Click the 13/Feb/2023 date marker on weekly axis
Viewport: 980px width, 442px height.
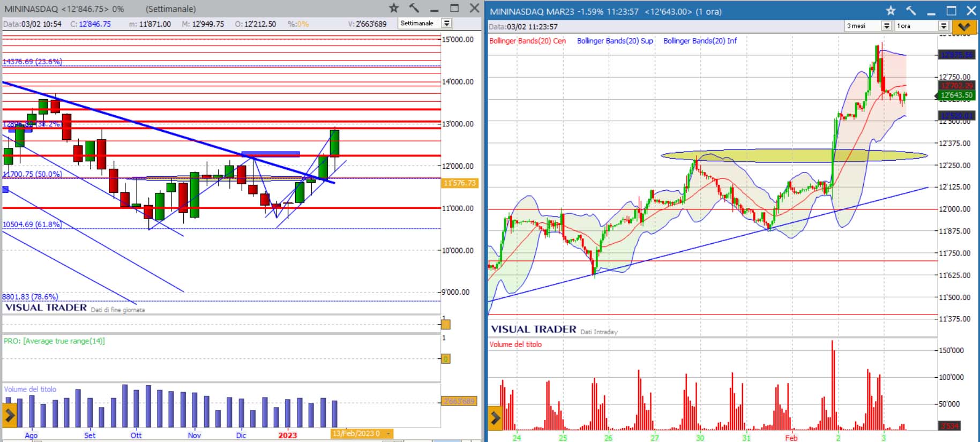click(362, 433)
